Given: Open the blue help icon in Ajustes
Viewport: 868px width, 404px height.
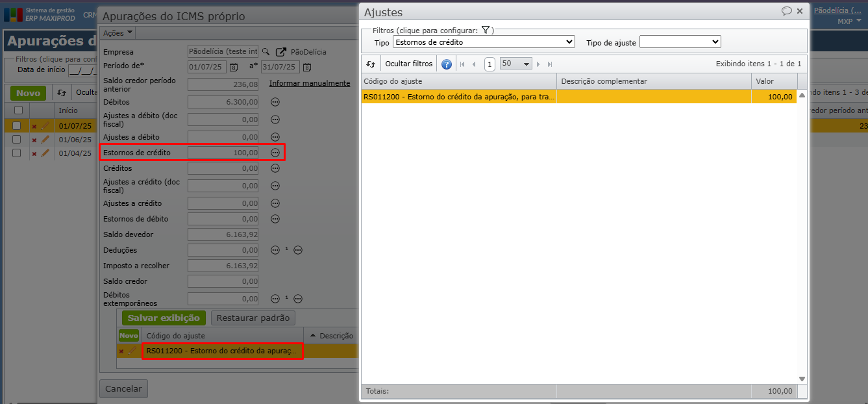Looking at the screenshot, I should [447, 64].
